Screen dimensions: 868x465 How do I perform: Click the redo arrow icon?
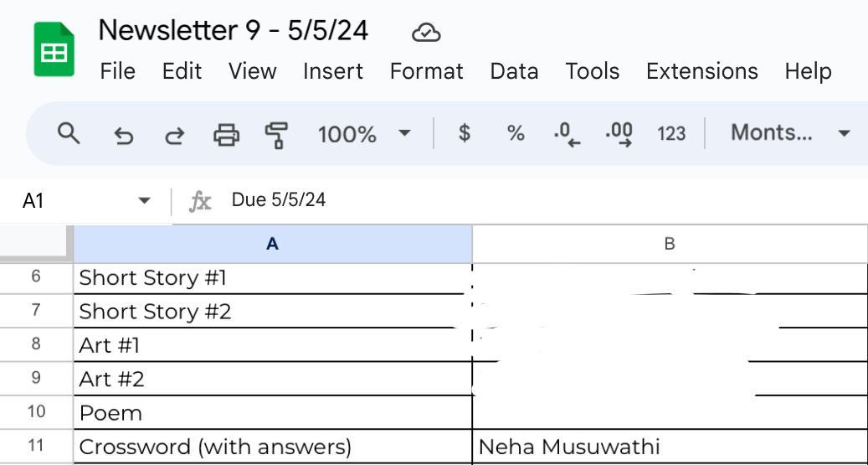(174, 134)
